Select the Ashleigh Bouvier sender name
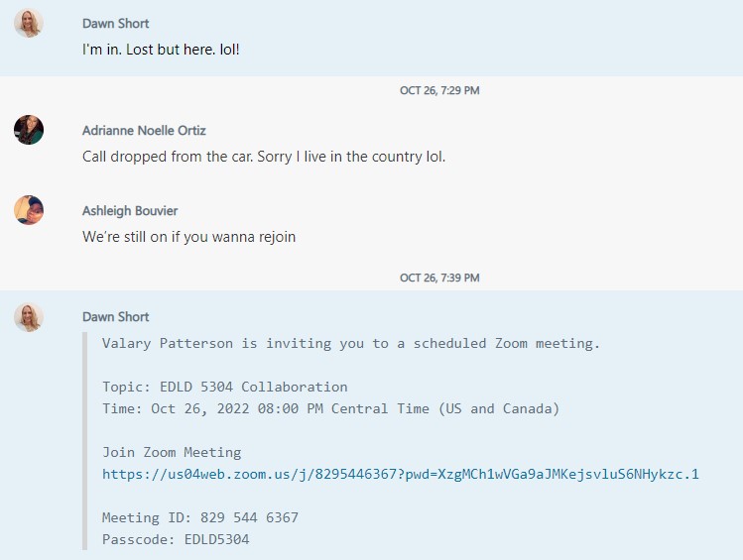 pyautogui.click(x=130, y=210)
